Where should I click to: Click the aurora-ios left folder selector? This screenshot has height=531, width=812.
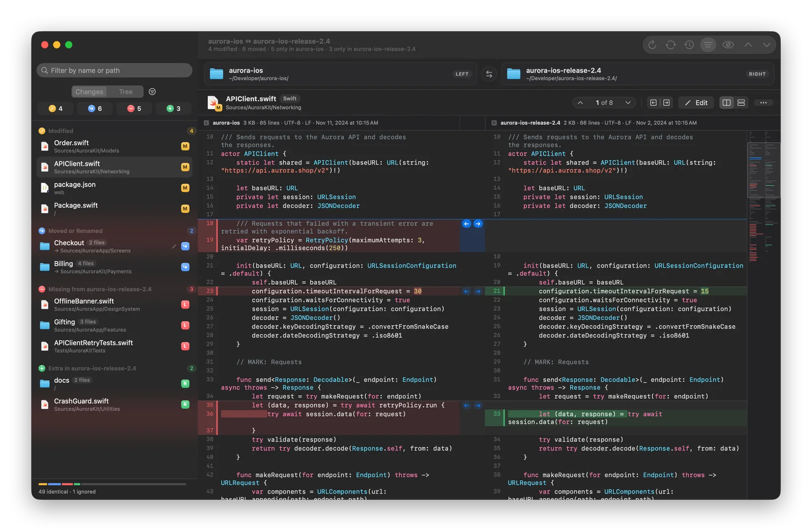[x=341, y=74]
